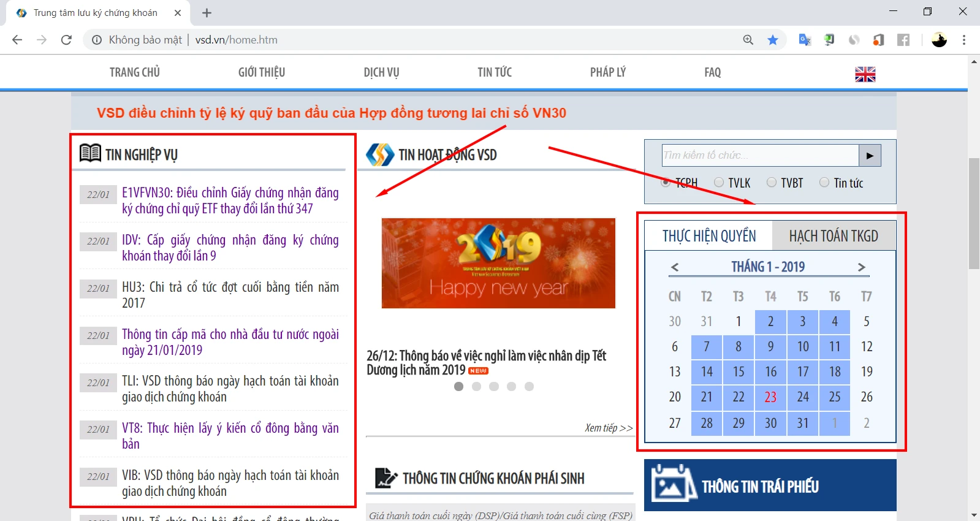
Task: Open TLI account posting date notice
Action: (230, 389)
